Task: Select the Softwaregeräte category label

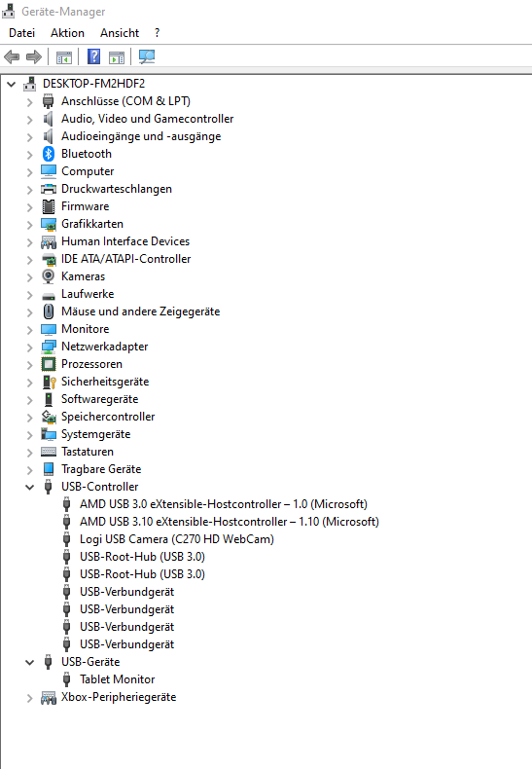Action: (x=99, y=399)
